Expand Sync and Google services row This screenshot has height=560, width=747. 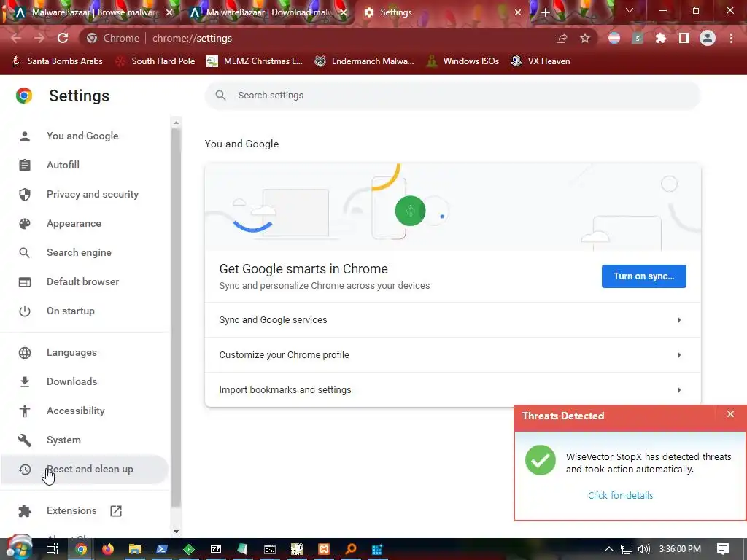[452, 320]
